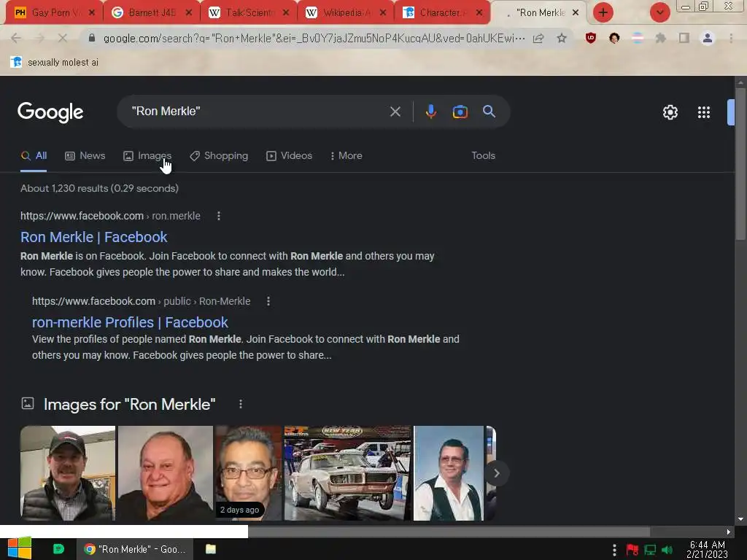747x560 pixels.
Task: Open thumbnail of man wearing a cap
Action: [x=68, y=472]
